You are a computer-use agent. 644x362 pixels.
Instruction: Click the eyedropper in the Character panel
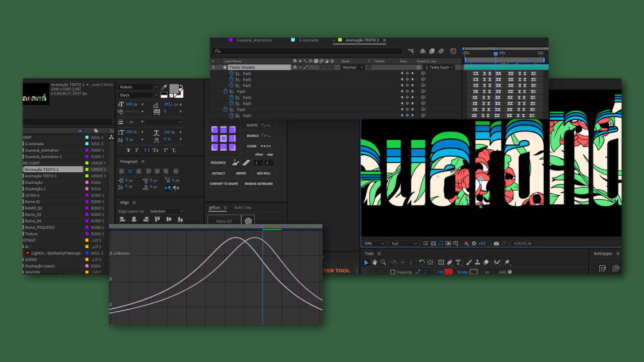[x=164, y=87]
